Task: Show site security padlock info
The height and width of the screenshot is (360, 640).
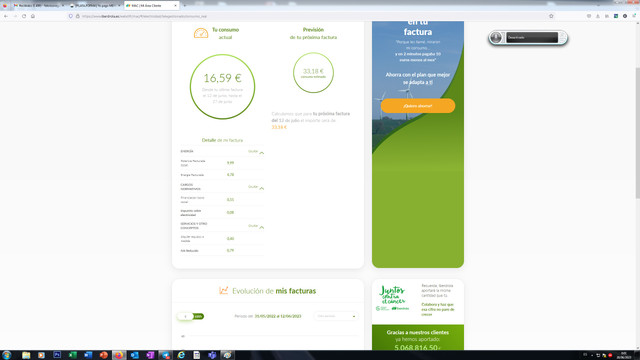Action: coord(77,16)
